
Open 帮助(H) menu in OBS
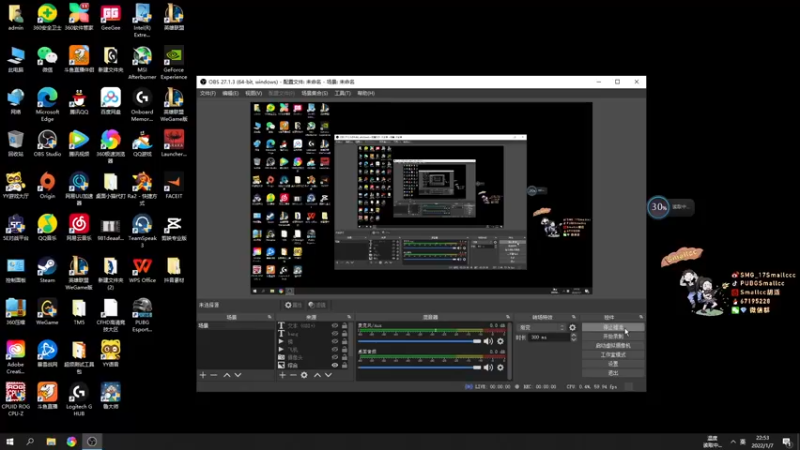pyautogui.click(x=366, y=93)
